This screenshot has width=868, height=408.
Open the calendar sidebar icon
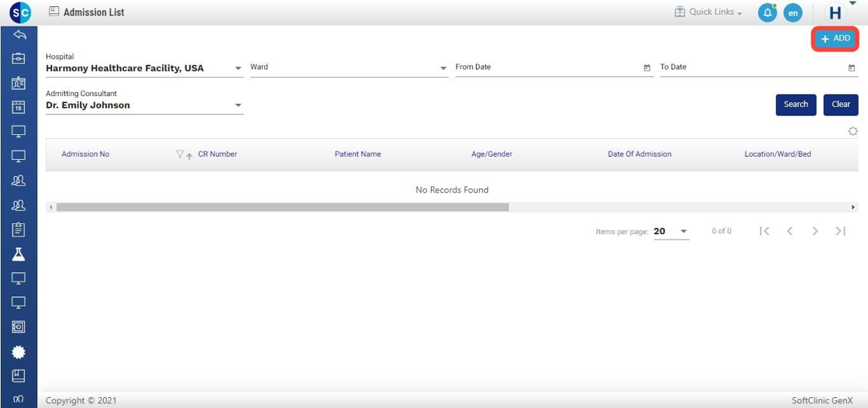click(x=19, y=108)
